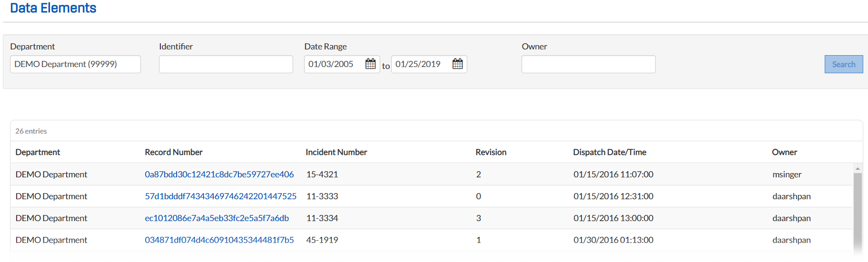This screenshot has width=868, height=262.
Task: Click owner daarshpan in 11-3334 row
Action: [791, 218]
